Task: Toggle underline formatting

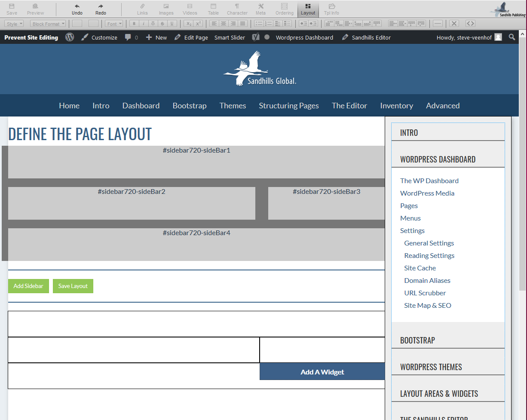Action: tap(172, 24)
